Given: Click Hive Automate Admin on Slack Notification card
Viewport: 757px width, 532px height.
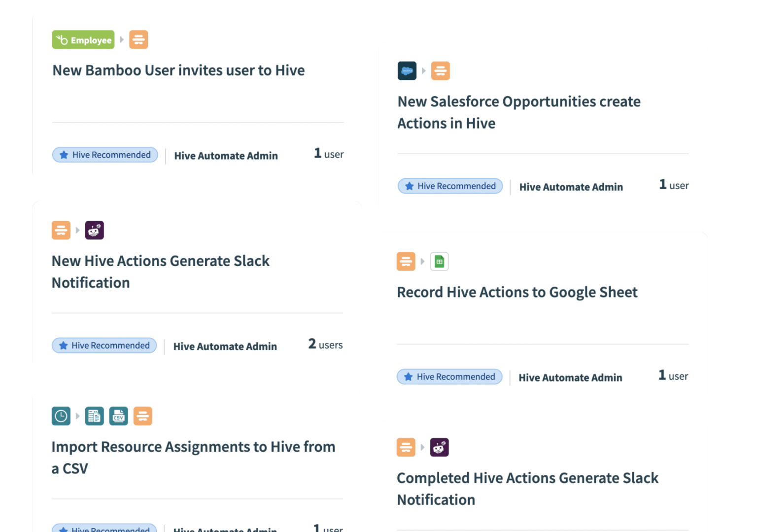Looking at the screenshot, I should pyautogui.click(x=225, y=346).
